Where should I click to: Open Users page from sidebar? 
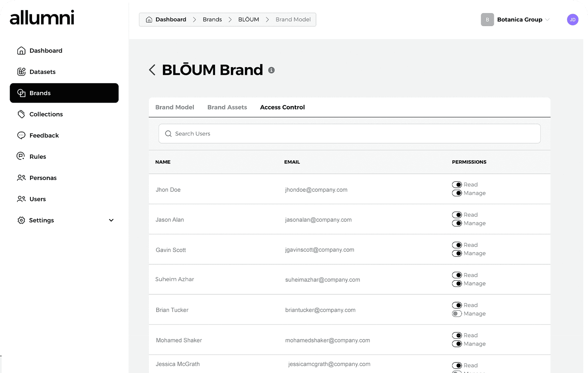(37, 199)
